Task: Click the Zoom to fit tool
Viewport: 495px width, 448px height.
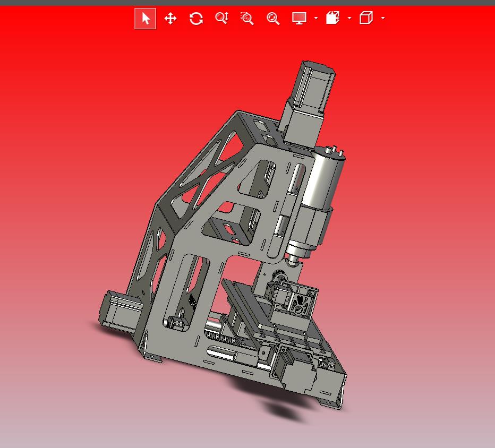Action: (x=273, y=18)
